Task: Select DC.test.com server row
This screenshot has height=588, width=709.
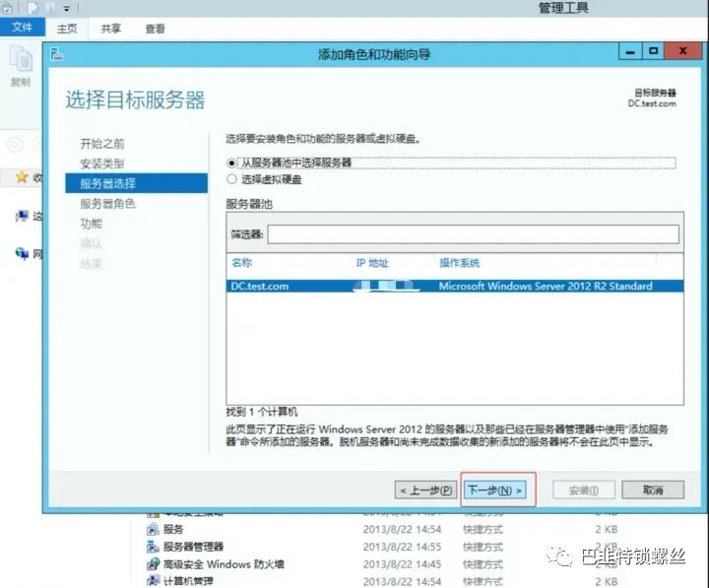Action: (x=455, y=286)
